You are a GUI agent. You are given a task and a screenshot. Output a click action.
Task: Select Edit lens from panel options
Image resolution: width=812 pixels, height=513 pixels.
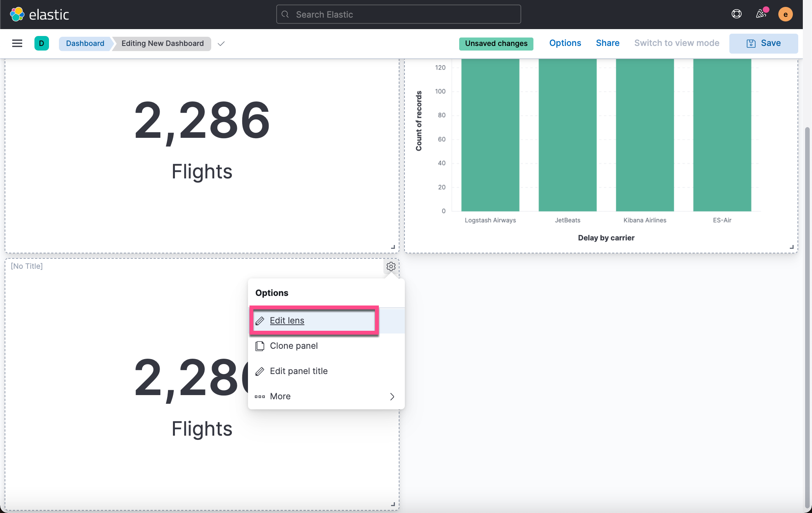pos(287,320)
